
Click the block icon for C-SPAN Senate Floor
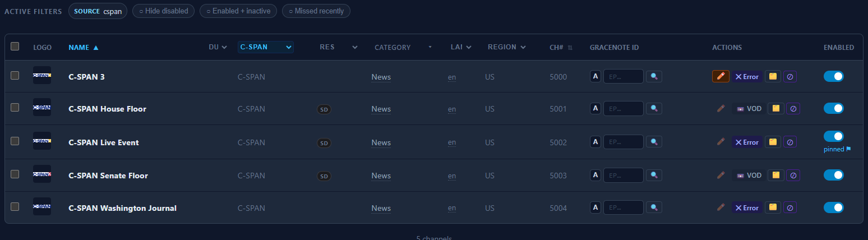coord(793,175)
